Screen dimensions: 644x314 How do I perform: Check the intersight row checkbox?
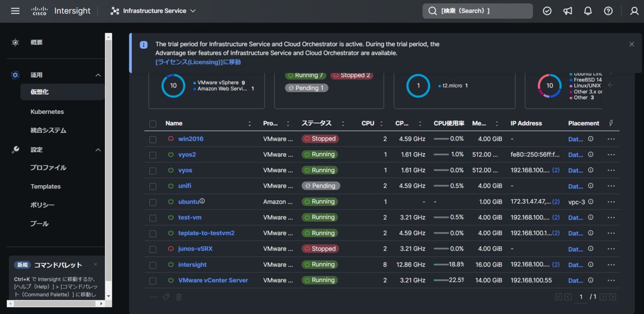pos(153,265)
